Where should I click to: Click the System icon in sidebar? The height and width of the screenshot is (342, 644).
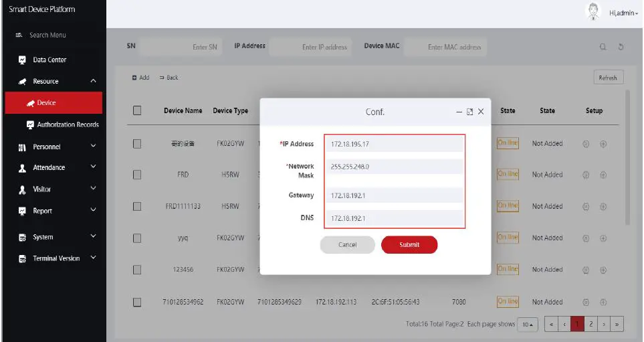coord(22,237)
